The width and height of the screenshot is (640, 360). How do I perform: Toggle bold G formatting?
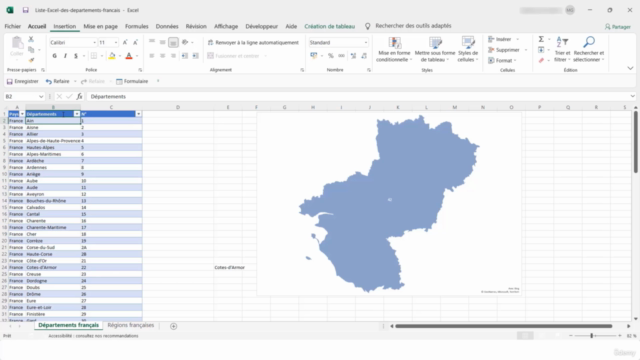coord(55,56)
